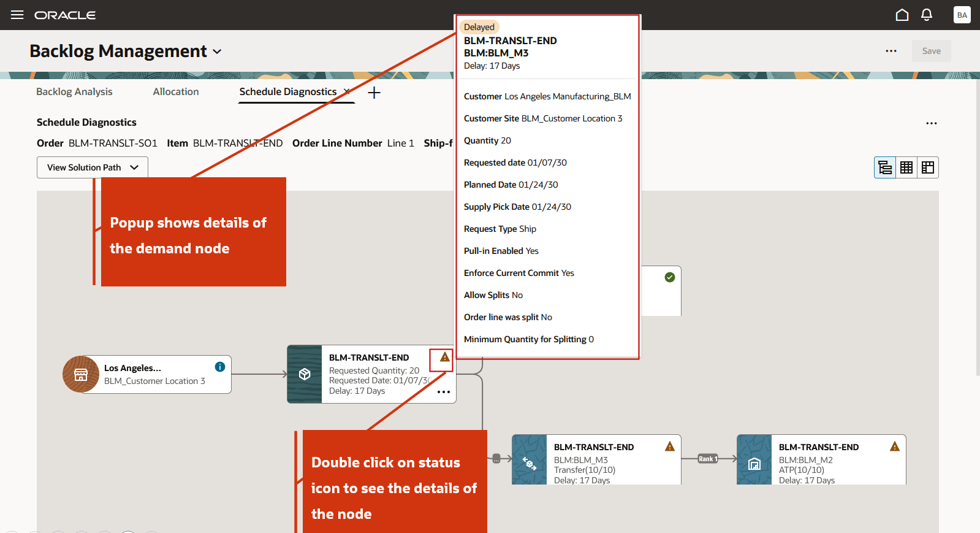Click Request Type Ship row

coord(500,229)
